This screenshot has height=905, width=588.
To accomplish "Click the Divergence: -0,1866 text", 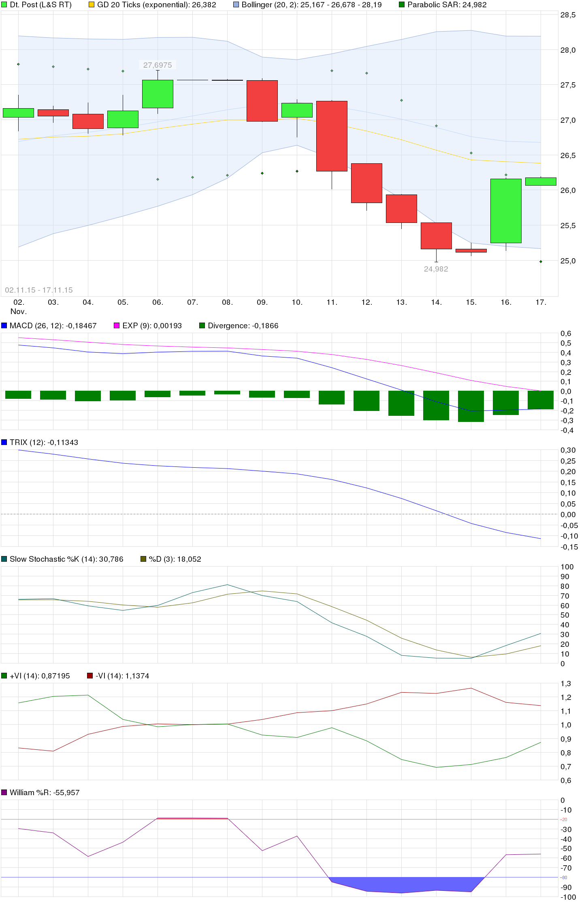I will click(x=243, y=325).
